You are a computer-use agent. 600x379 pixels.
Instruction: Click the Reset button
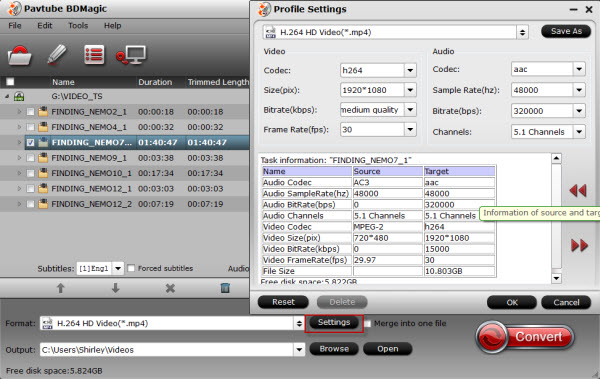pyautogui.click(x=283, y=302)
